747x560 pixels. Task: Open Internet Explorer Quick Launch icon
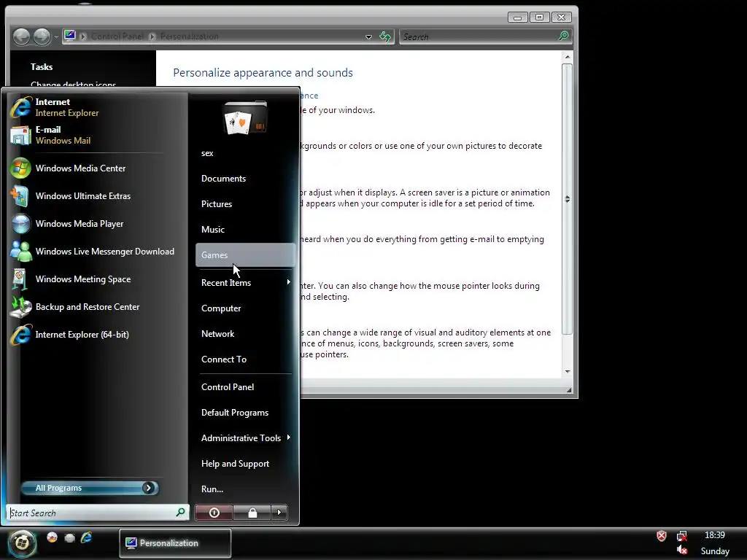(86, 537)
